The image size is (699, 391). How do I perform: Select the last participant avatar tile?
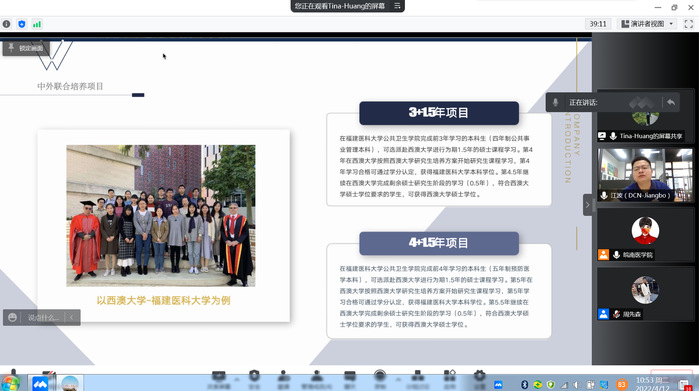[645, 294]
